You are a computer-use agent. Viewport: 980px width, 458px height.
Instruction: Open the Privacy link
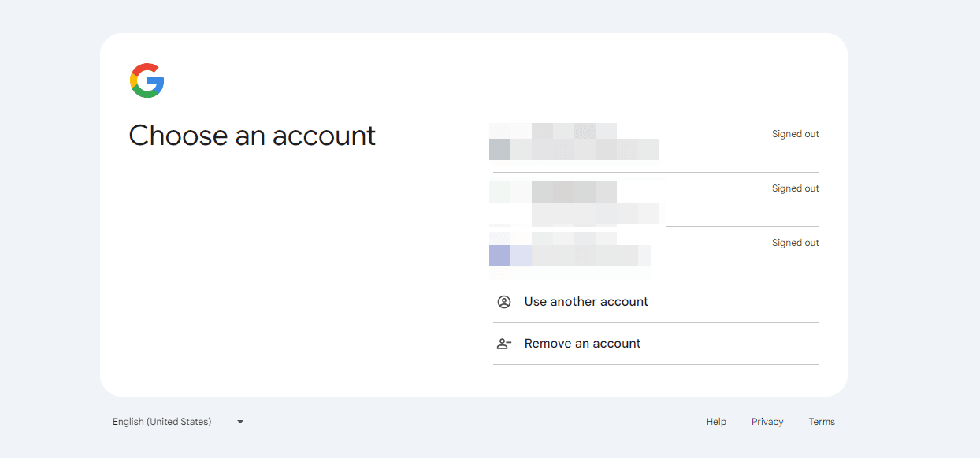[767, 421]
